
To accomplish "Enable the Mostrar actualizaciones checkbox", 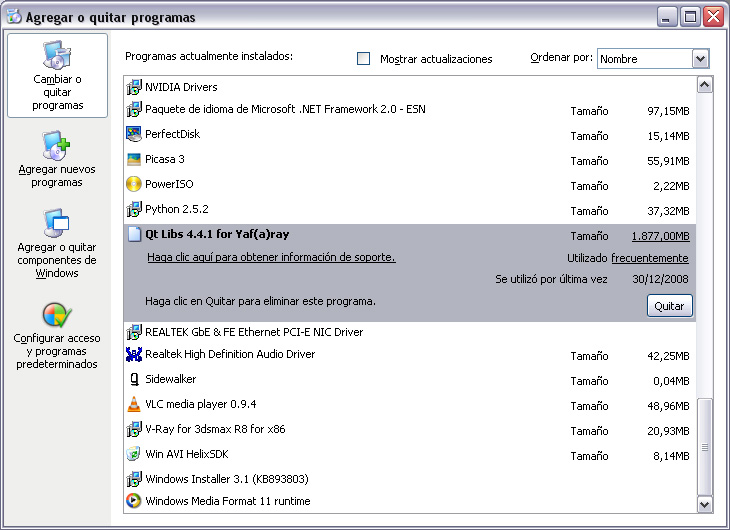I will [x=364, y=59].
